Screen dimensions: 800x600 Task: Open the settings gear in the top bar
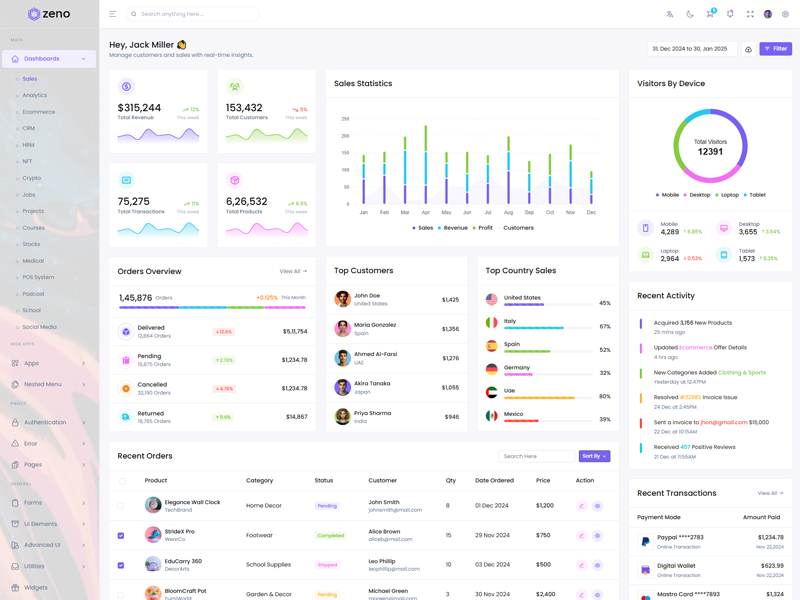point(786,14)
